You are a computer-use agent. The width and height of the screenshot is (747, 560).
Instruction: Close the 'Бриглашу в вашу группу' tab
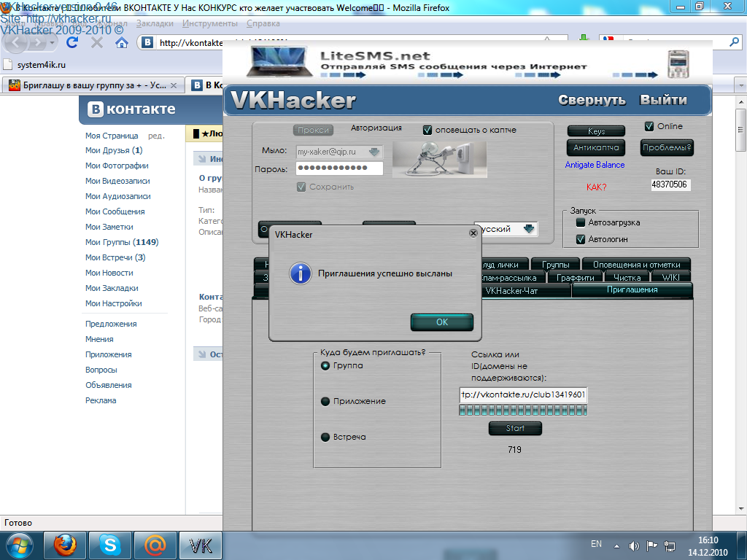(174, 86)
